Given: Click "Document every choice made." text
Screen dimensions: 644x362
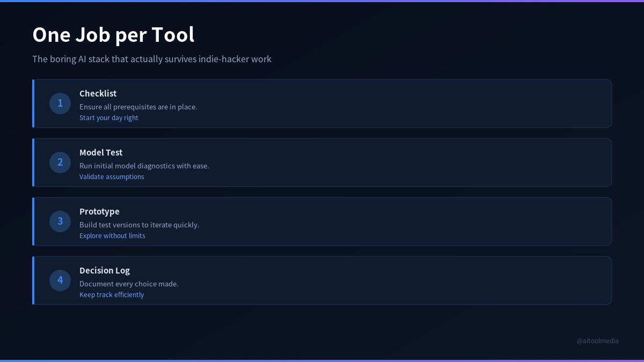Looking at the screenshot, I should 129,284.
